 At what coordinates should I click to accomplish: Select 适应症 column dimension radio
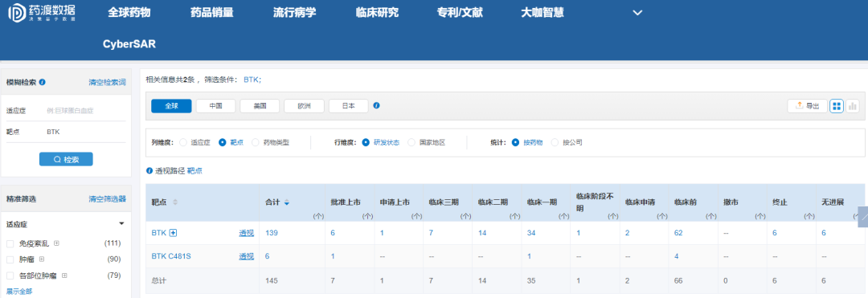coord(183,142)
